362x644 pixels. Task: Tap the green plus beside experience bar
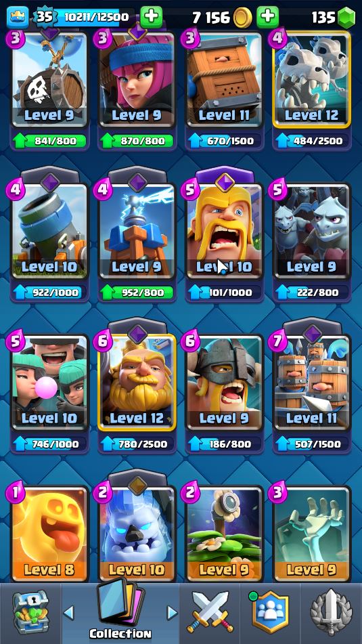point(152,17)
